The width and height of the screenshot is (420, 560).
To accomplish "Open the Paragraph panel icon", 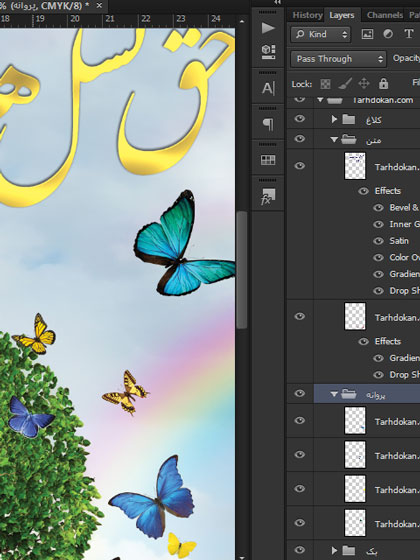I will (268, 124).
